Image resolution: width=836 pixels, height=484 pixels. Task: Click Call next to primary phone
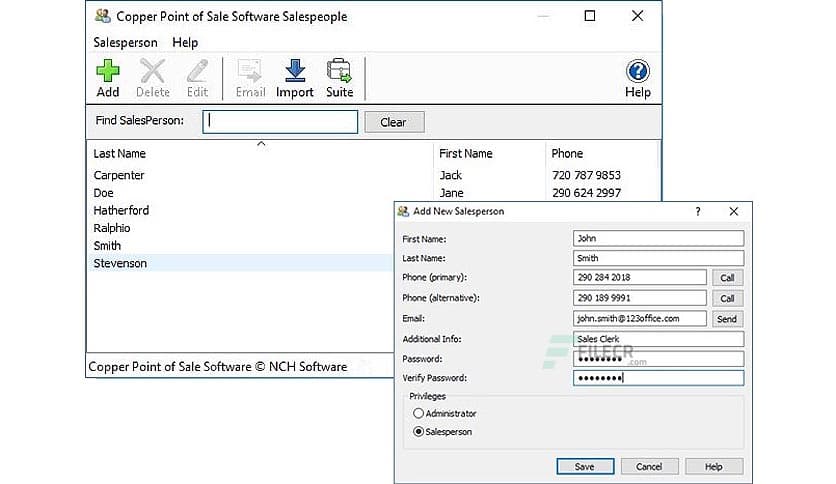point(727,278)
